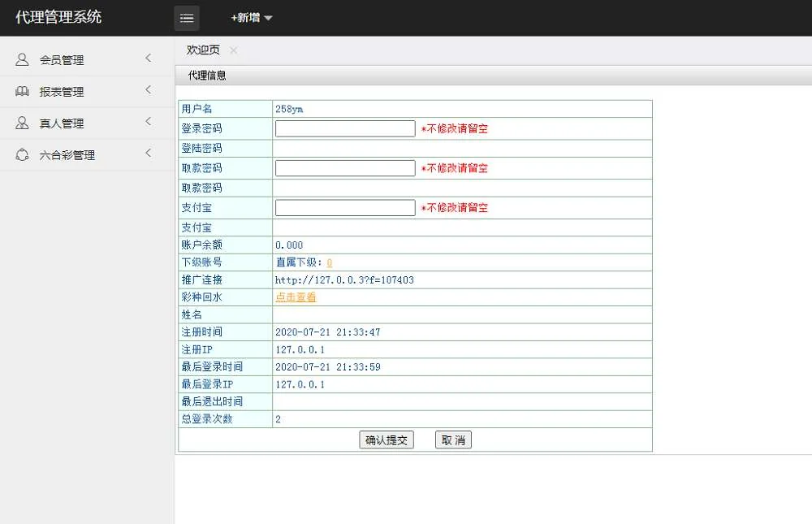Open the +新增 dropdown menu

[x=252, y=18]
